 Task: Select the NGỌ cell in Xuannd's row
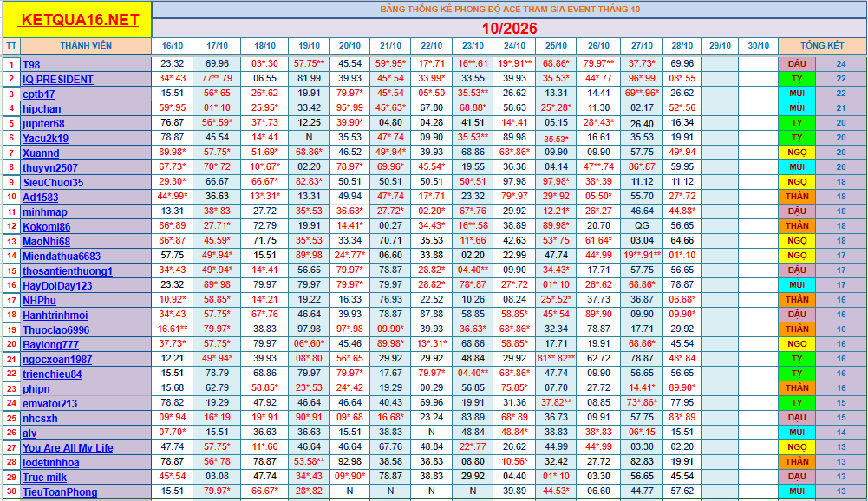click(x=797, y=153)
